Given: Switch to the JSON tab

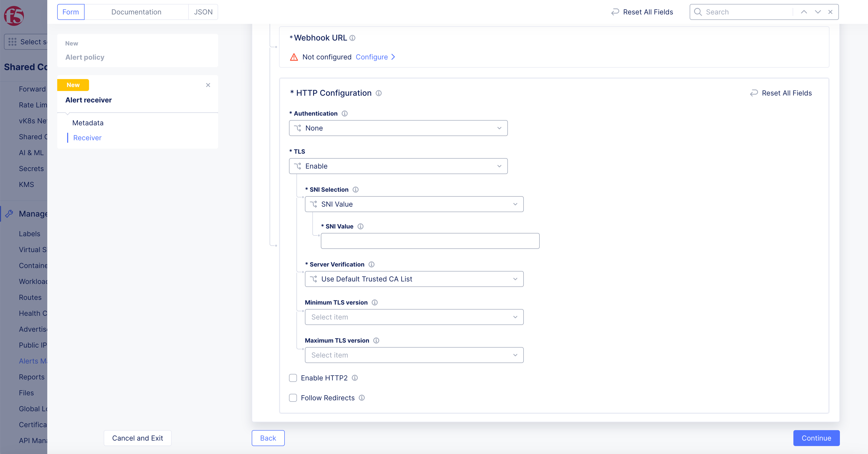Looking at the screenshot, I should coord(203,12).
